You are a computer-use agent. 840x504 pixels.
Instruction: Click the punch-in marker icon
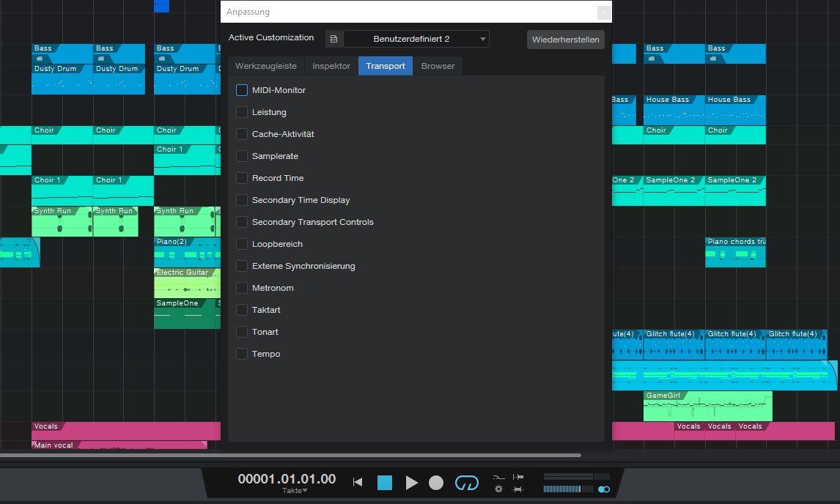pos(519,476)
